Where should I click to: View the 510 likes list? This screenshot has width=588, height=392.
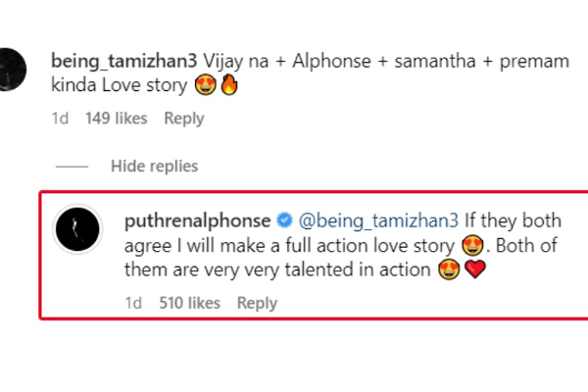click(189, 304)
